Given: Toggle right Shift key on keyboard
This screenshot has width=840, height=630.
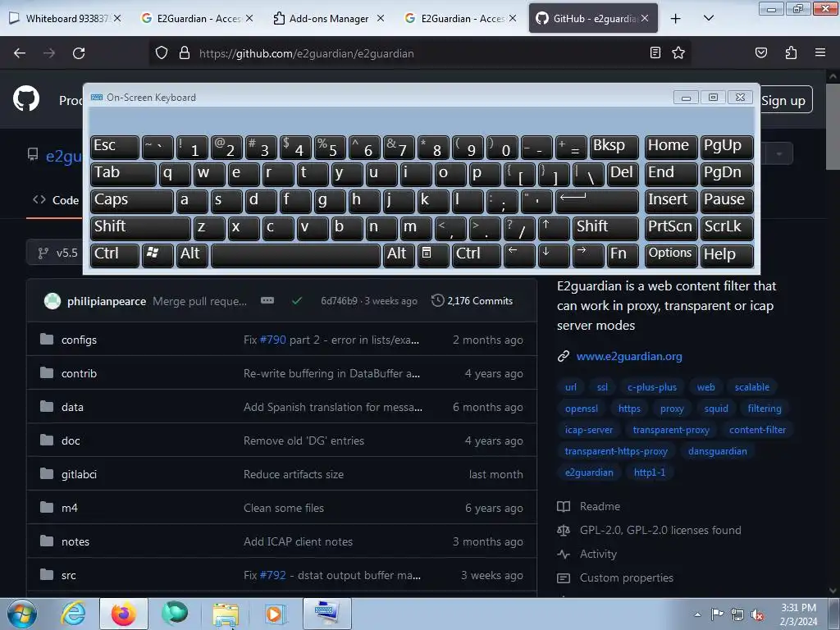Looking at the screenshot, I should click(x=605, y=228).
